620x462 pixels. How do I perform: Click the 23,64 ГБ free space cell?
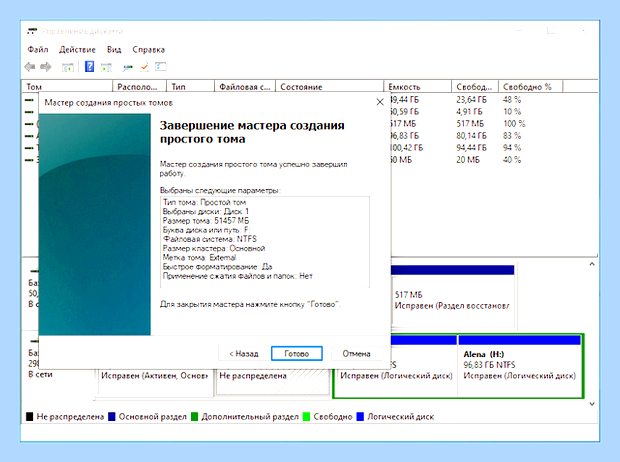click(x=471, y=100)
